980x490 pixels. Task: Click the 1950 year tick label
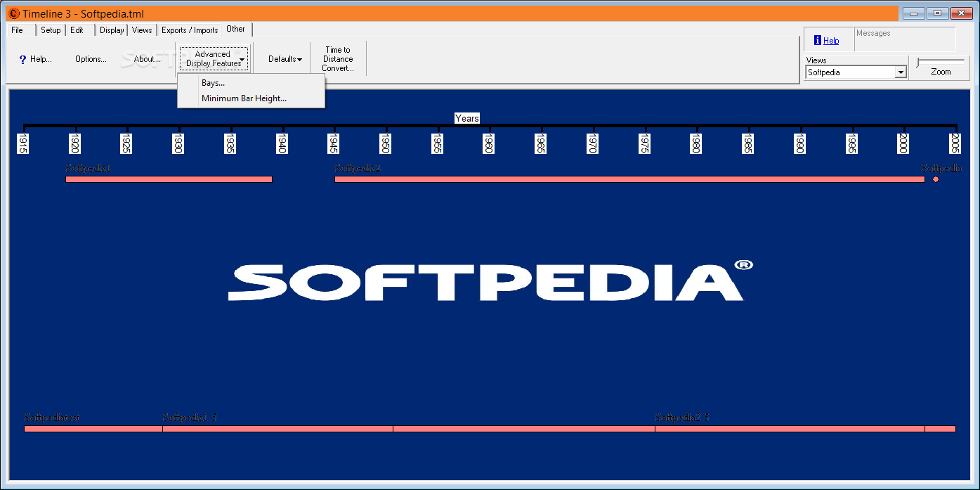pyautogui.click(x=385, y=143)
